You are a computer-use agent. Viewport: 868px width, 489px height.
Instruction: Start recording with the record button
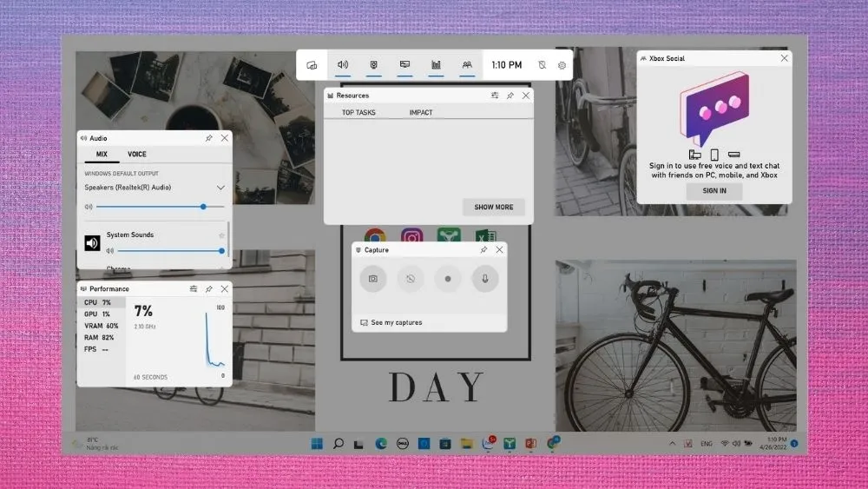pyautogui.click(x=448, y=279)
